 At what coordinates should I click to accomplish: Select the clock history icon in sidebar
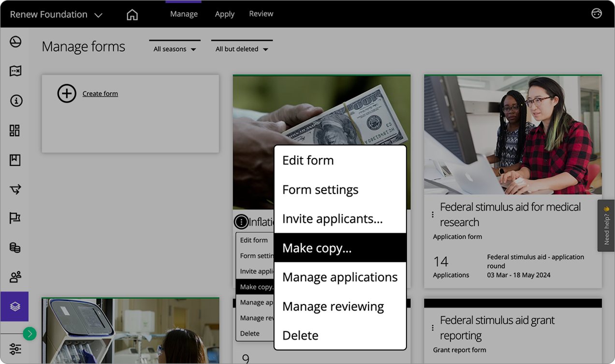pos(15,42)
